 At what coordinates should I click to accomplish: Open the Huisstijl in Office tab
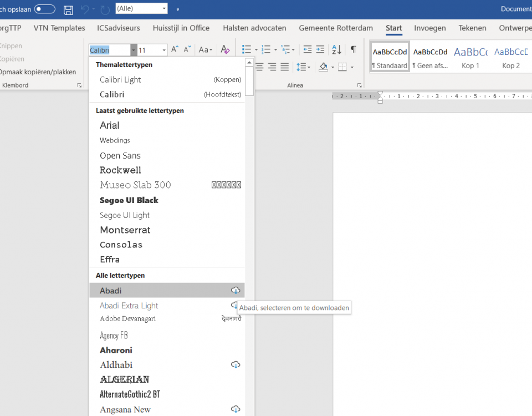(181, 28)
